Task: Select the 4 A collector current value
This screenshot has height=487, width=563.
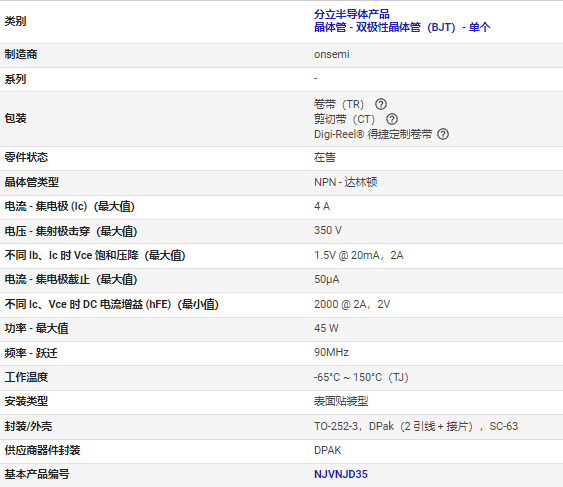Action: [x=322, y=206]
